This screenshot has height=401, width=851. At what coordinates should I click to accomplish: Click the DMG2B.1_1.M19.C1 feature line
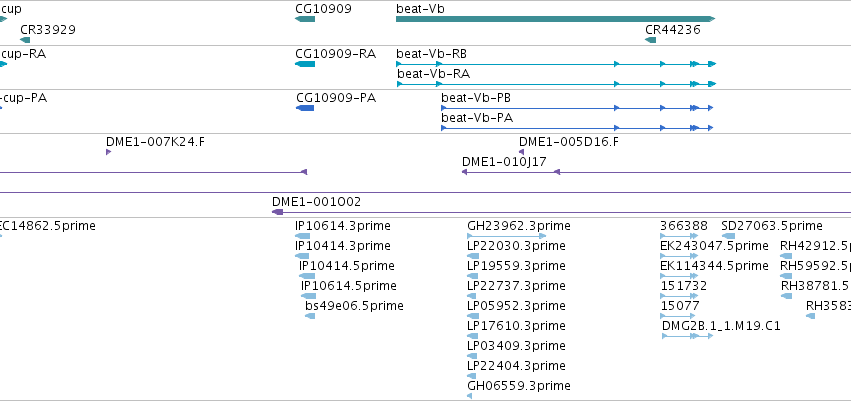(x=687, y=336)
